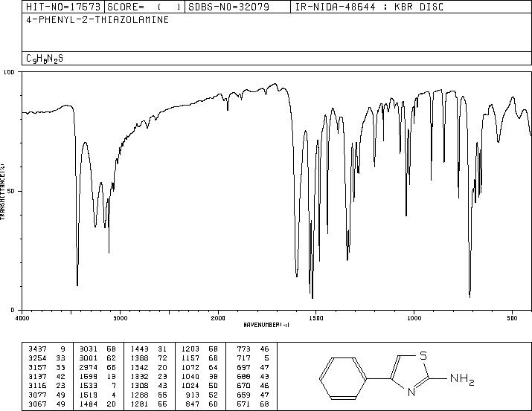This screenshot has width=532, height=411.
Task: Click the NH2 group in the structure
Action: pos(462,378)
